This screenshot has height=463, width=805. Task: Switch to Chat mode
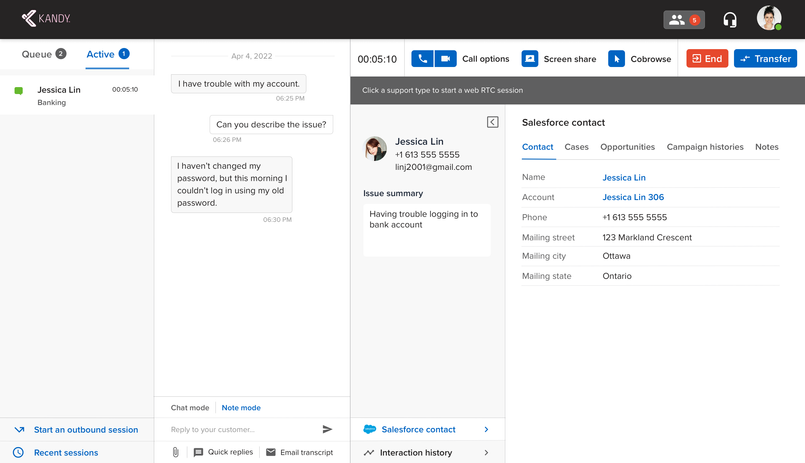190,408
